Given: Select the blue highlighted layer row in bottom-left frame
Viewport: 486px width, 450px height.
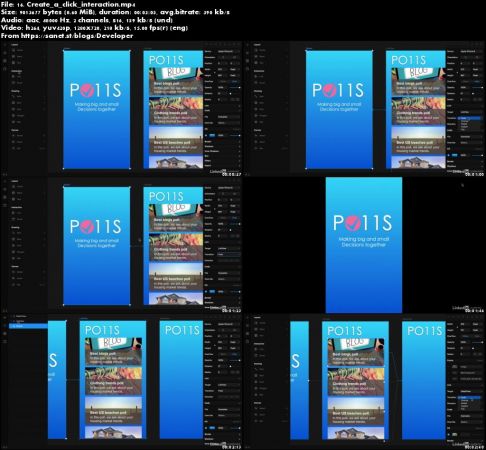Looking at the screenshot, I should (29, 326).
